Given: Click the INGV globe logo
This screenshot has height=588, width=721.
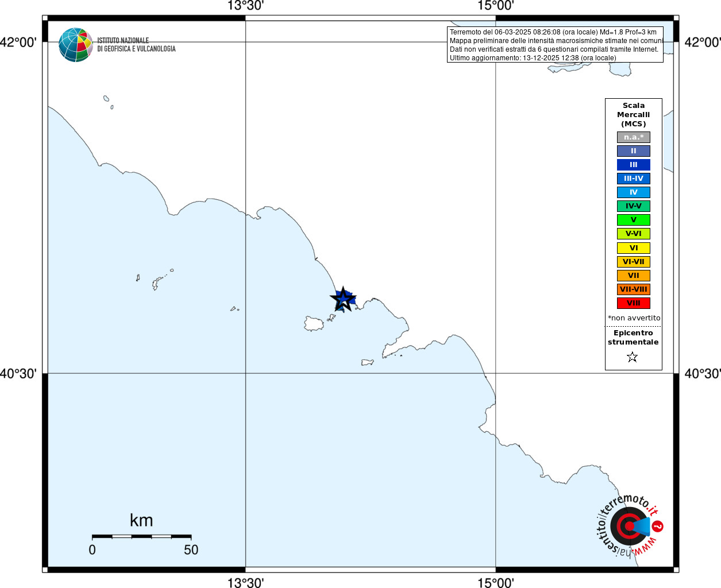Looking at the screenshot, I should (x=76, y=45).
